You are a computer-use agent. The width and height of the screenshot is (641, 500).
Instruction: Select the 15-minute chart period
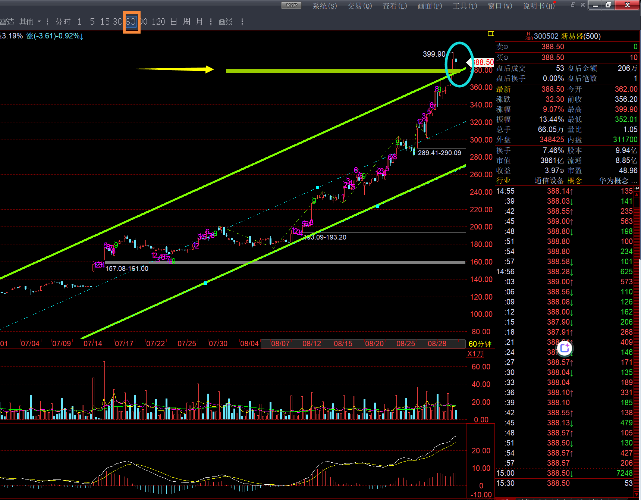(105, 22)
